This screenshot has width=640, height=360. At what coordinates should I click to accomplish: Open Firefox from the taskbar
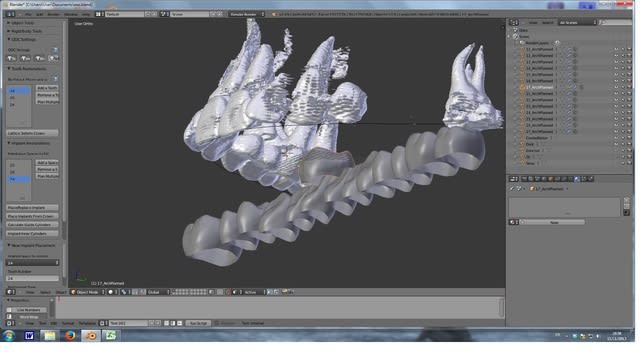70,336
